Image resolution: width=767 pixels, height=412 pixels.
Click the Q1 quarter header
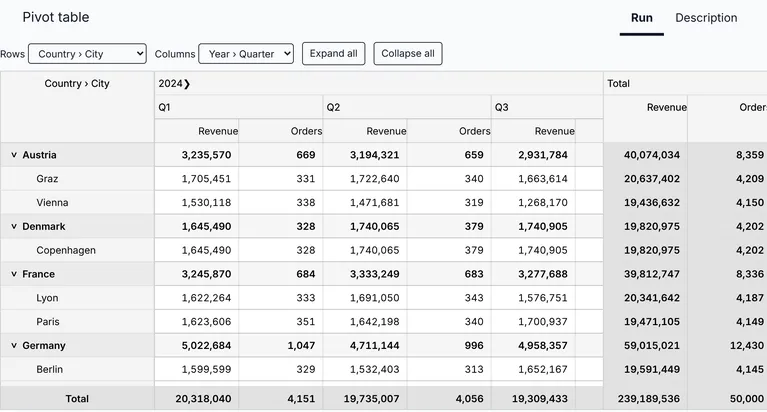point(239,107)
